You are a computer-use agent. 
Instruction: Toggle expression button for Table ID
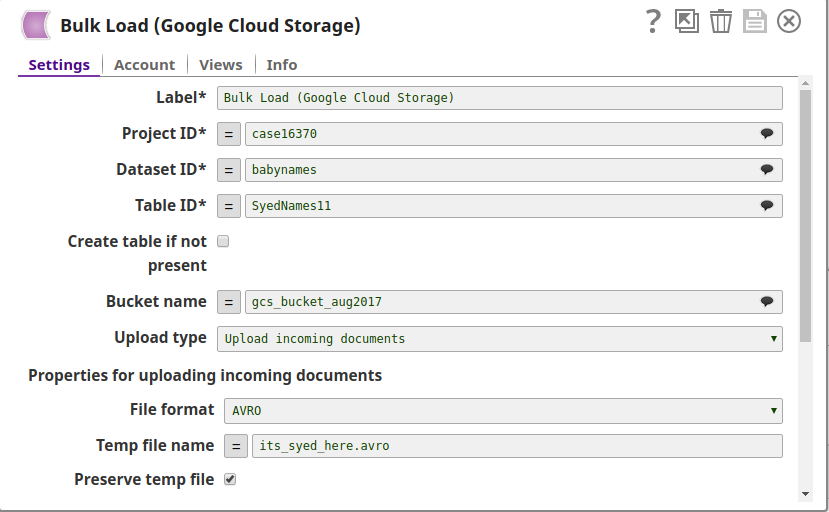point(229,206)
